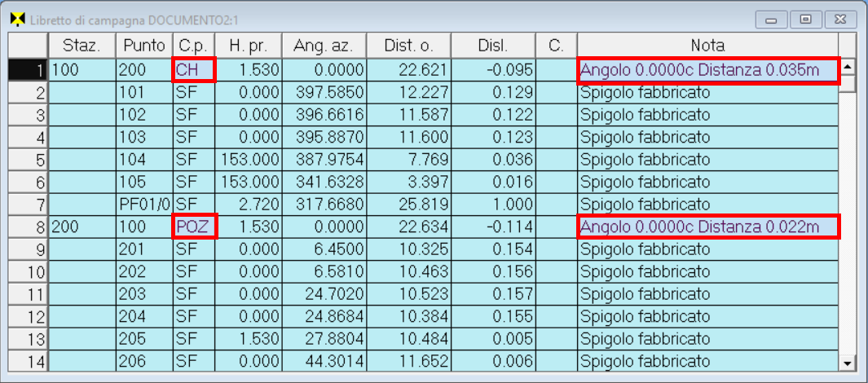
Task: Select the Punto column header
Action: coord(143,46)
